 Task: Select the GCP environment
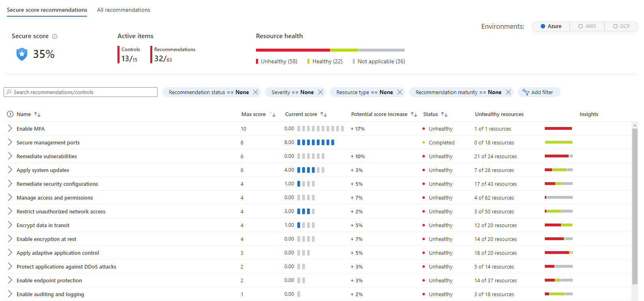621,26
